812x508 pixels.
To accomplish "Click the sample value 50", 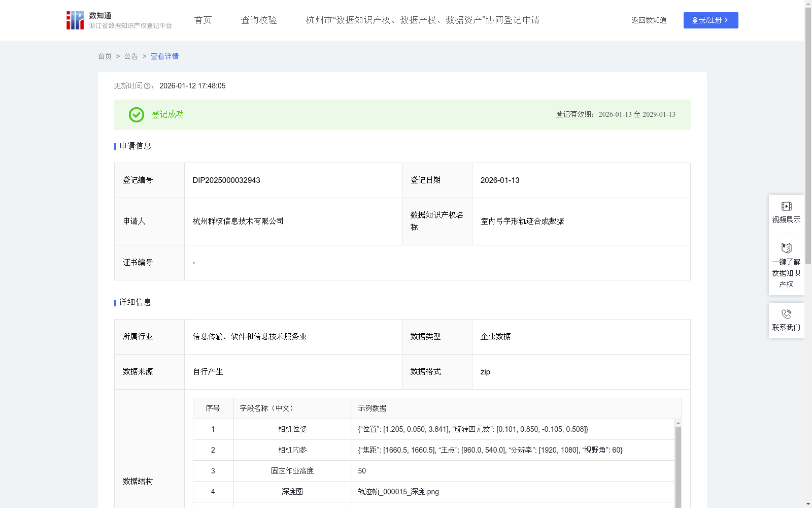I will pos(362,471).
